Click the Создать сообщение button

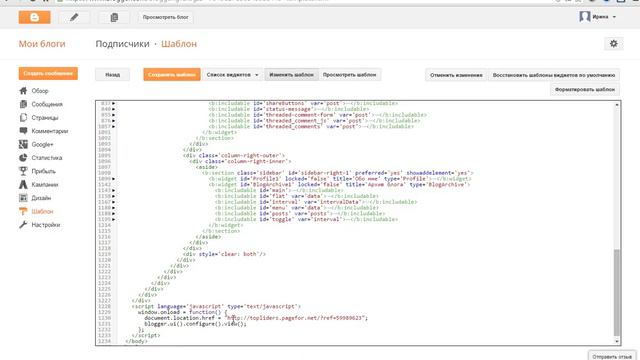tap(48, 73)
